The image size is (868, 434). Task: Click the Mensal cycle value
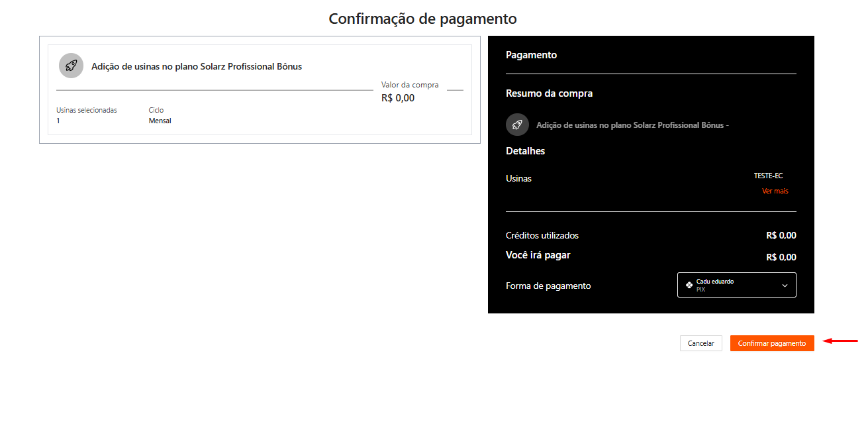click(x=160, y=121)
